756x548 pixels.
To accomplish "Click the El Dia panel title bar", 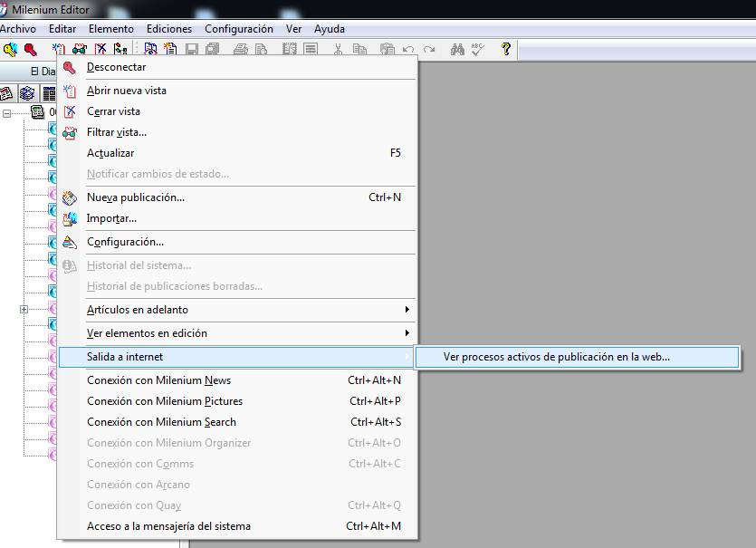I will click(x=43, y=72).
